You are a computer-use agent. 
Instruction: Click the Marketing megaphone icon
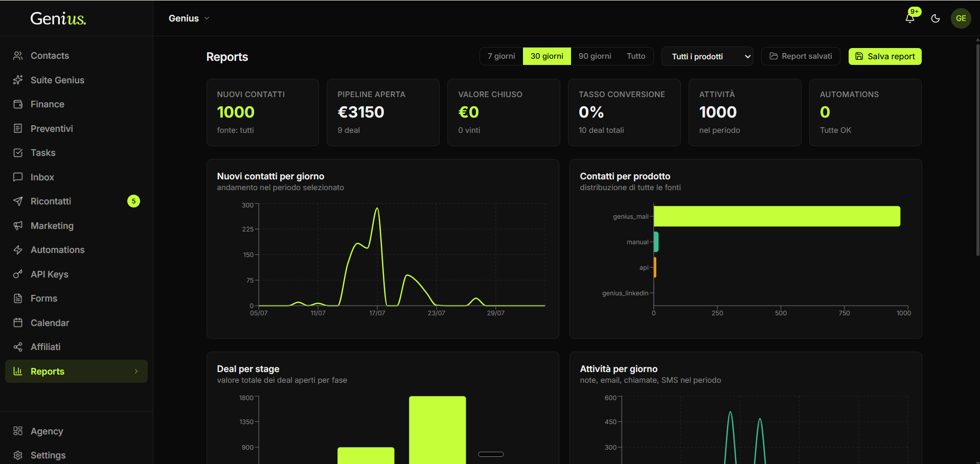tap(18, 225)
